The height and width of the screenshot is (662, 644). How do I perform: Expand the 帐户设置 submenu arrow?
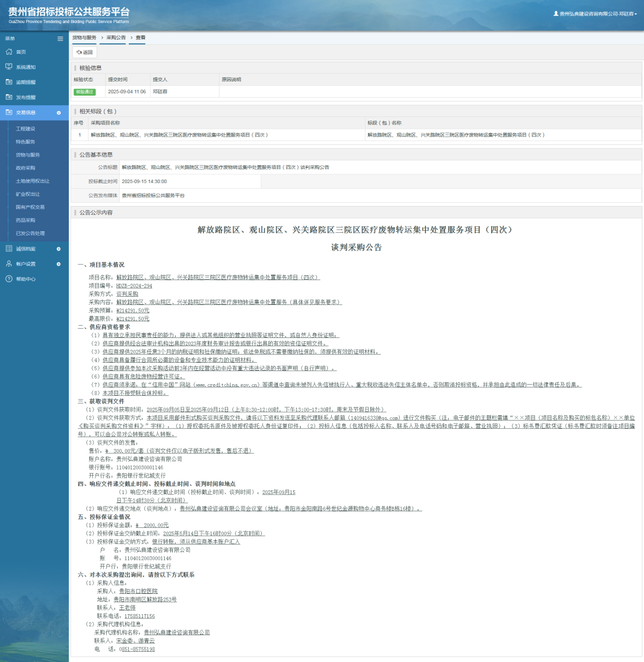58,264
